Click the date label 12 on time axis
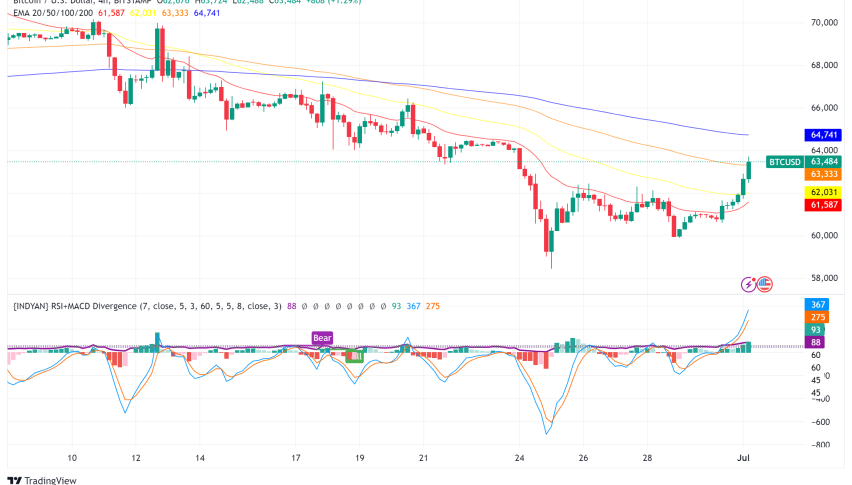Screen dimensions: 852x485 click(x=136, y=458)
